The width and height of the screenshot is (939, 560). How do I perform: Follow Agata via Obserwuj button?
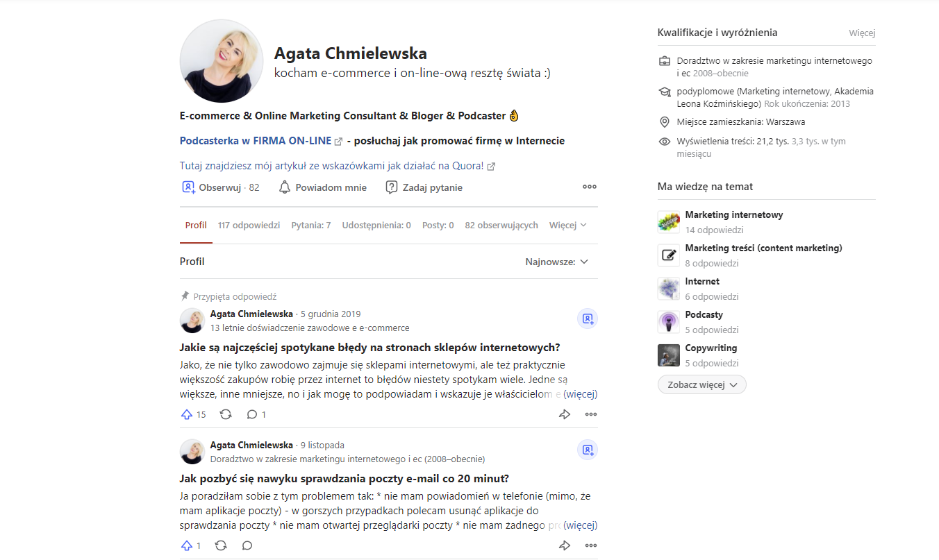[220, 187]
